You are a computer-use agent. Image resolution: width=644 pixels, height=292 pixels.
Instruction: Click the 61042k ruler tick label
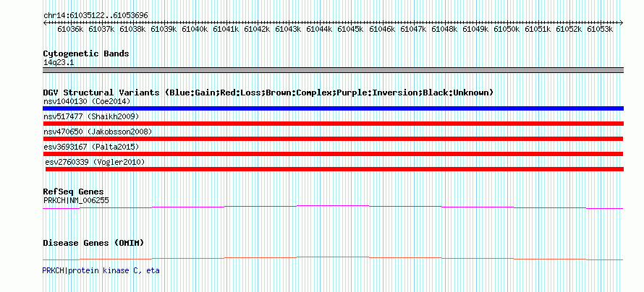click(x=258, y=29)
